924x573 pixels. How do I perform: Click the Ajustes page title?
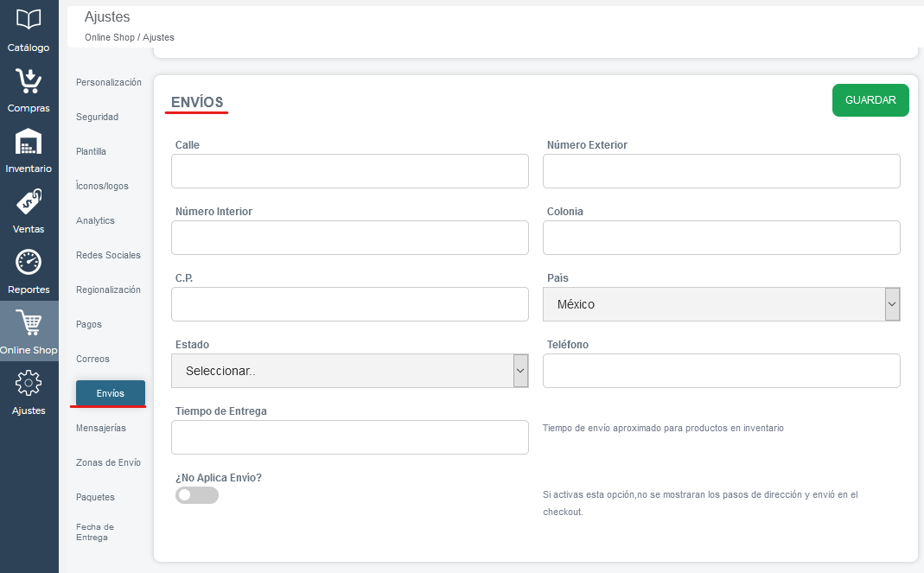pyautogui.click(x=107, y=17)
